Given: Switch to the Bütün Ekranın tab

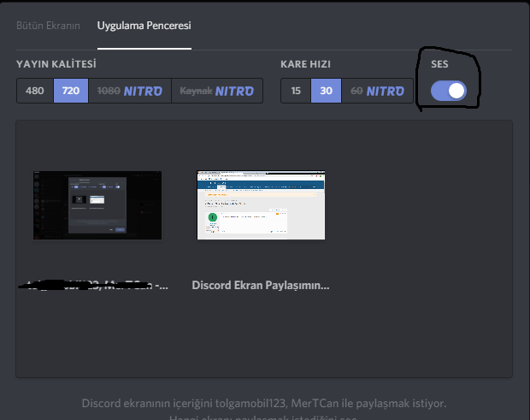Looking at the screenshot, I should pos(48,26).
